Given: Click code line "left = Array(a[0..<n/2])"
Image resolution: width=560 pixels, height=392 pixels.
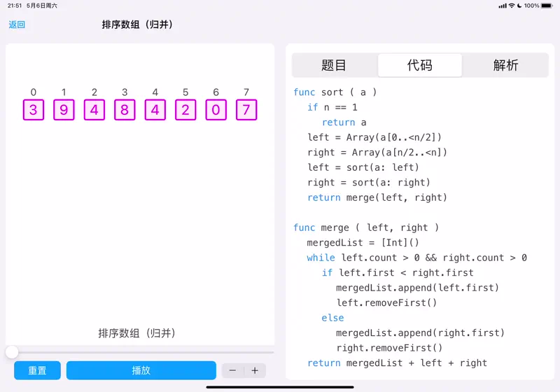Looking at the screenshot, I should click(x=374, y=137).
